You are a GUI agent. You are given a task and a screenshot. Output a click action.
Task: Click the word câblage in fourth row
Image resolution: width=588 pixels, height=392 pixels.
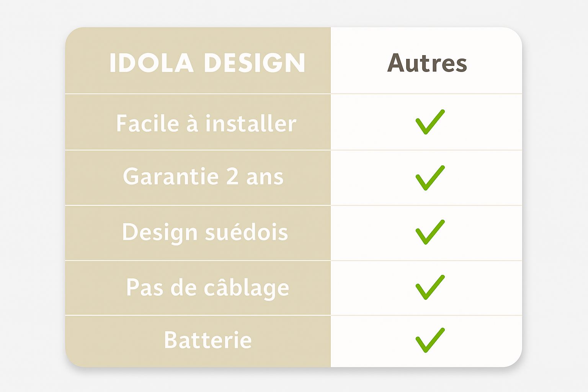tap(246, 288)
